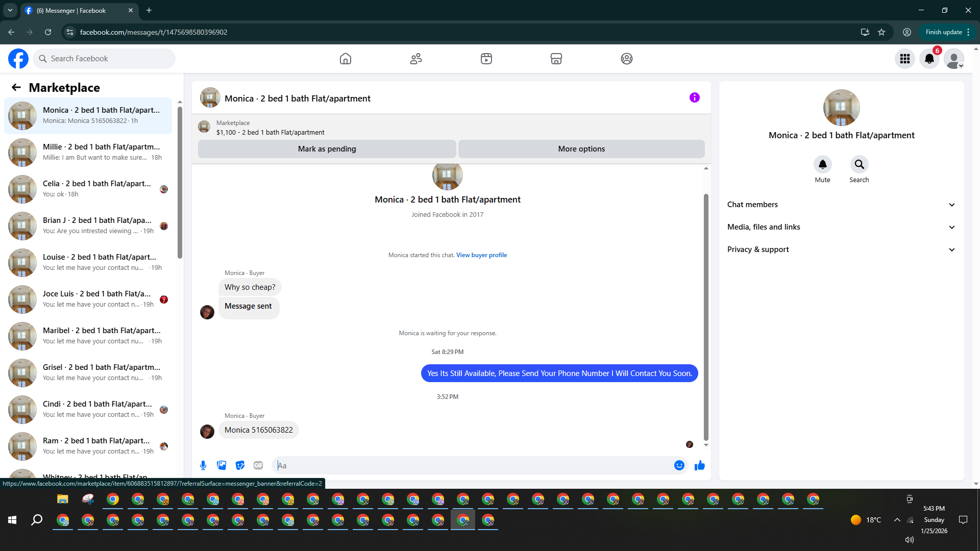
Task: Open View buyer profile link
Action: (481, 255)
